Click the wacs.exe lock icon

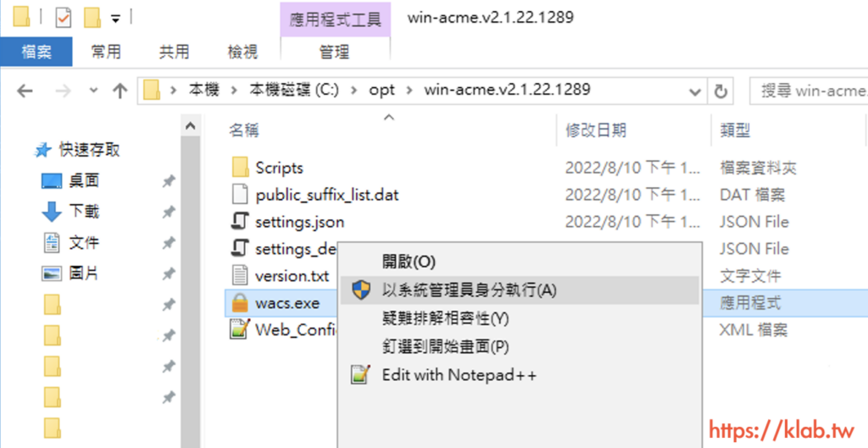coord(240,303)
